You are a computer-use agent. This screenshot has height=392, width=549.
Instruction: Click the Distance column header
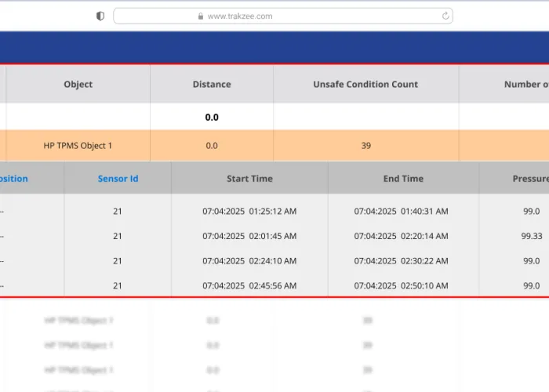pyautogui.click(x=212, y=85)
